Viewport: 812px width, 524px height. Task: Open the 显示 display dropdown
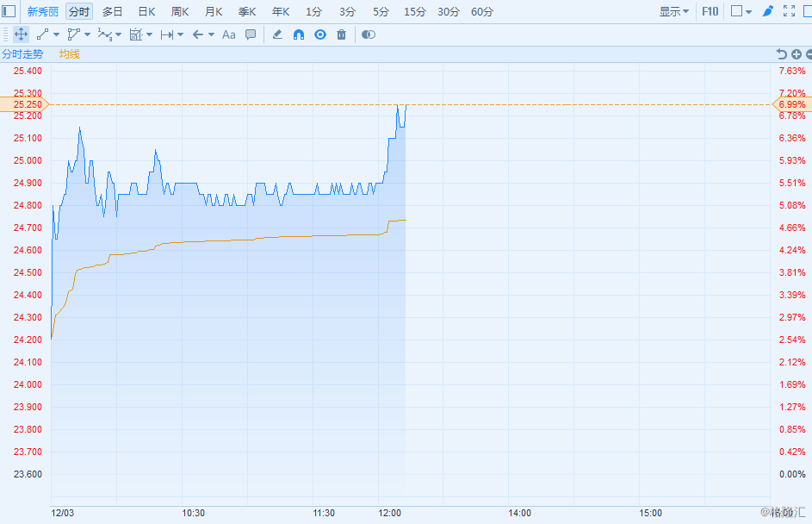(x=673, y=11)
